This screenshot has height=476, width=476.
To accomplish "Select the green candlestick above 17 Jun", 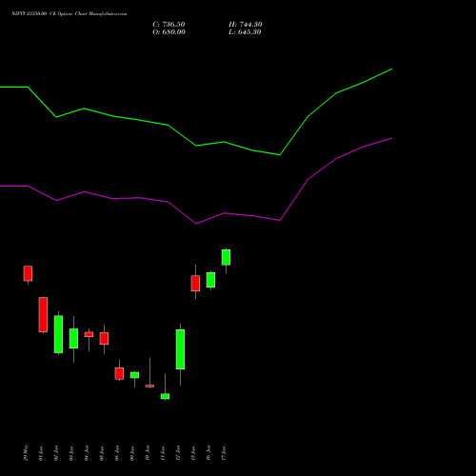I will coord(226,257).
